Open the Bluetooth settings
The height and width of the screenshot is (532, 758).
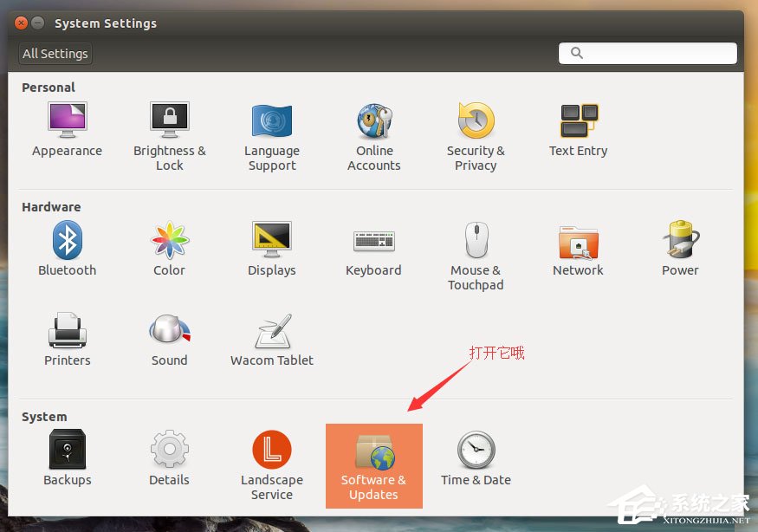67,247
